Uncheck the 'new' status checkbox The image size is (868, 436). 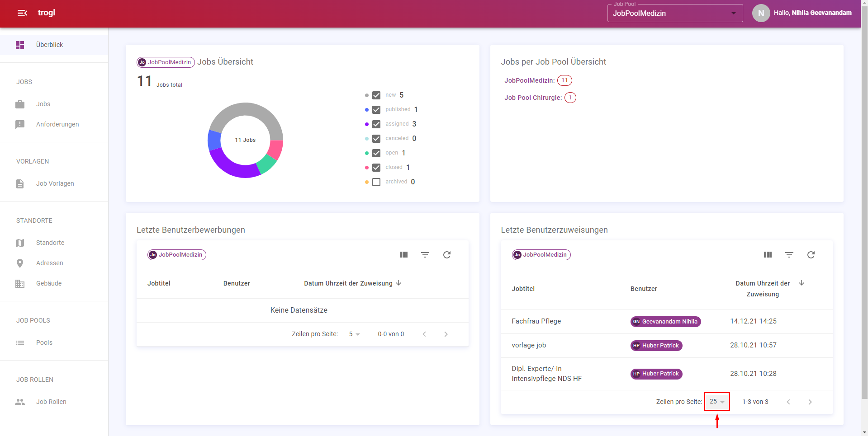click(x=376, y=95)
